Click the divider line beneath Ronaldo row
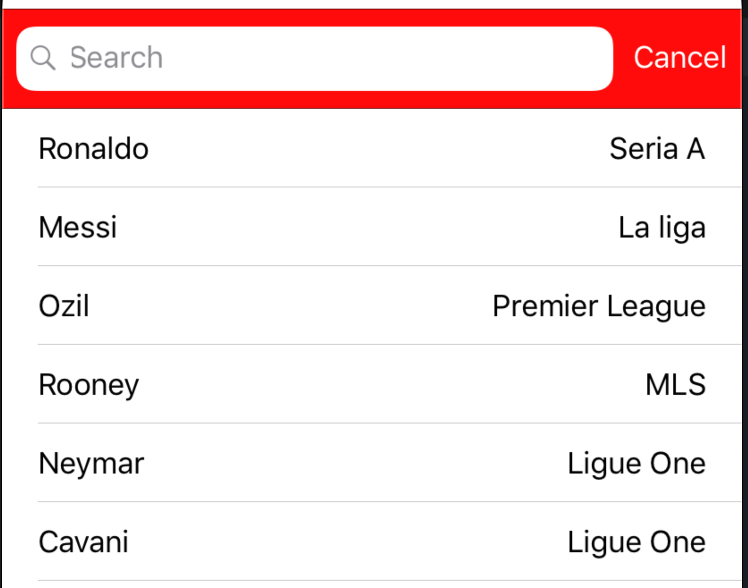This screenshot has width=748, height=588. click(x=389, y=187)
